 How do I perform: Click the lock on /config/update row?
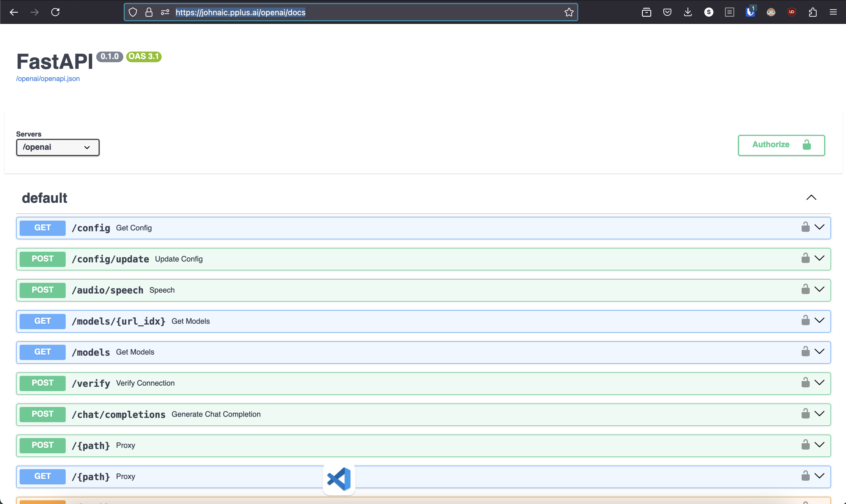coord(806,258)
